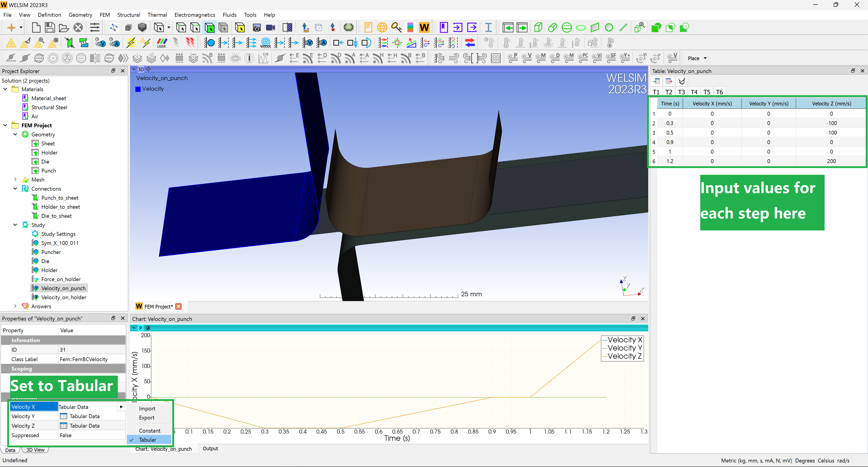This screenshot has width=868, height=467.
Task: Click Export in the velocity context menu
Action: 147,417
